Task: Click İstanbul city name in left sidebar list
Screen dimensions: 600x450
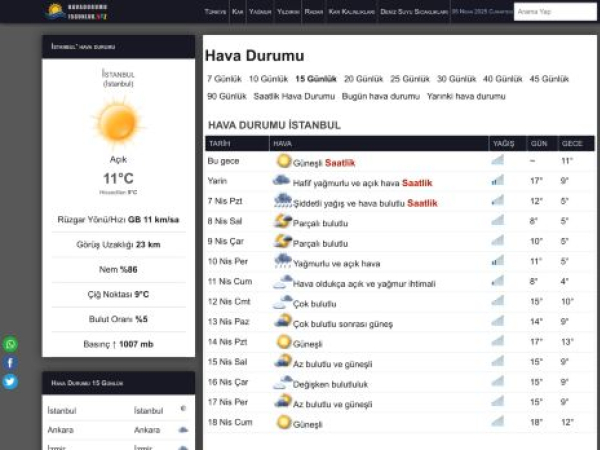Action: [x=62, y=411]
